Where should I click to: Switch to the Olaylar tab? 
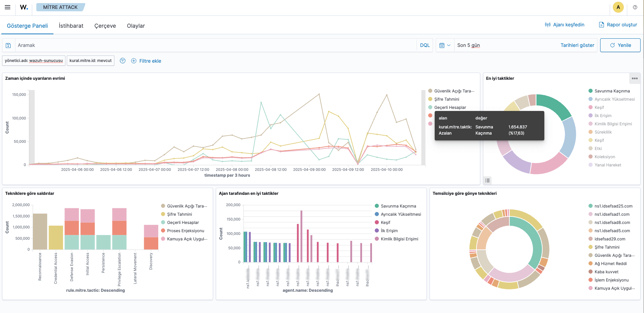click(x=136, y=26)
